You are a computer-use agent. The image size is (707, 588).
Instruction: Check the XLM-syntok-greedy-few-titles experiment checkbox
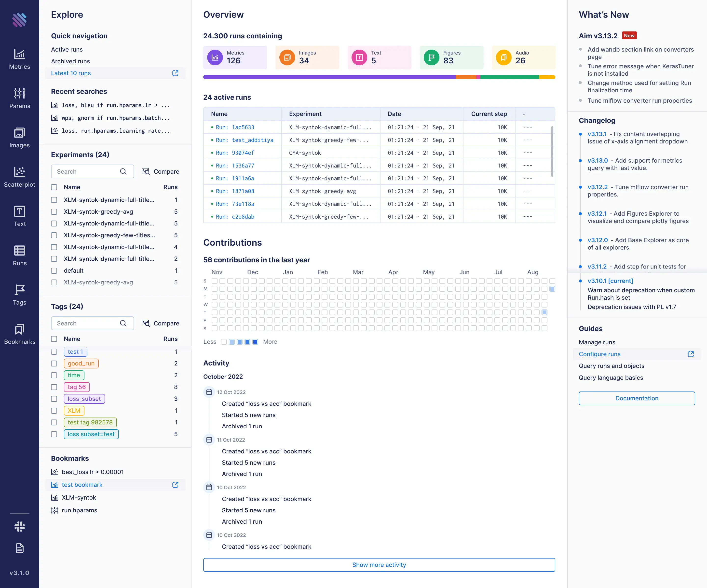(x=54, y=235)
